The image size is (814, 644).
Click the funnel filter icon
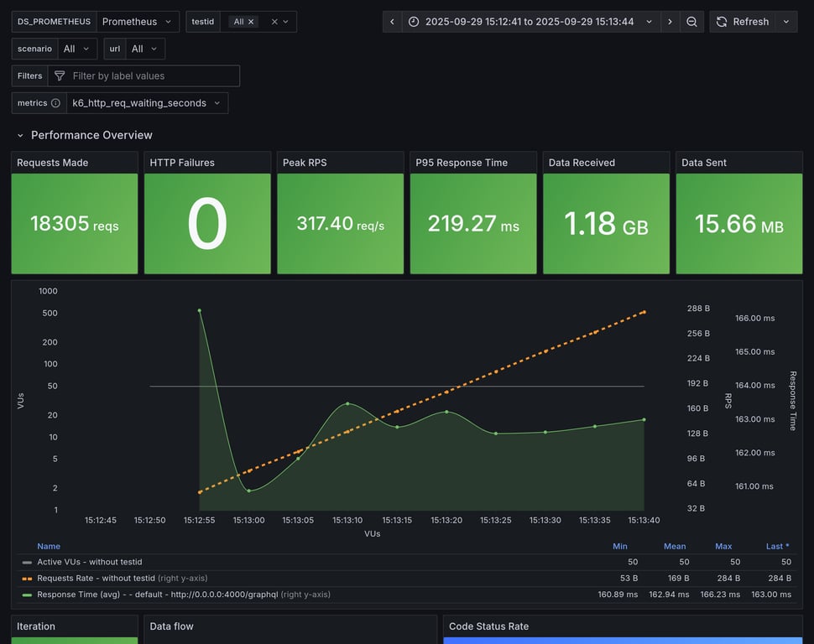[60, 75]
